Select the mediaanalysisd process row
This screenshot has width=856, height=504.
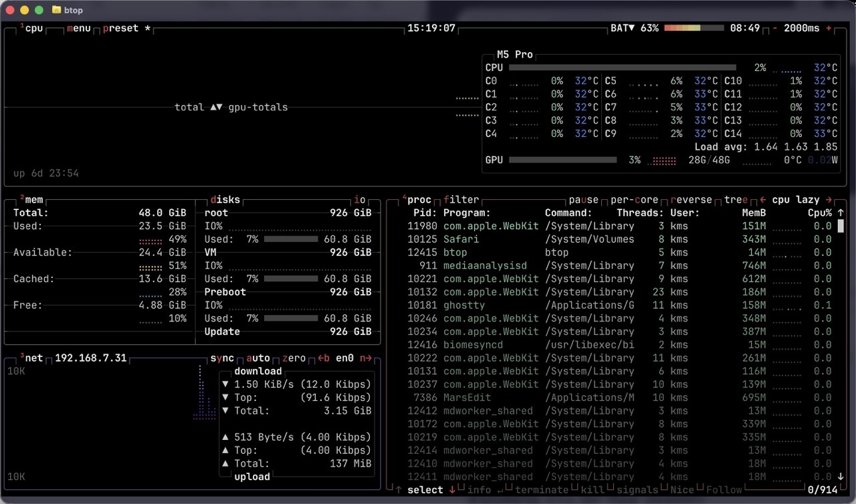tap(620, 265)
